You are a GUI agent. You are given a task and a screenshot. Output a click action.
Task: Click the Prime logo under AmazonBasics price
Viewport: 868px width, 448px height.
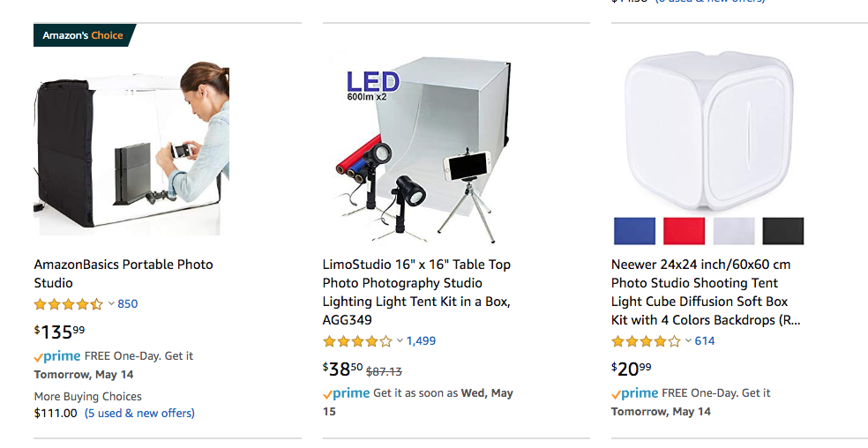coord(57,356)
